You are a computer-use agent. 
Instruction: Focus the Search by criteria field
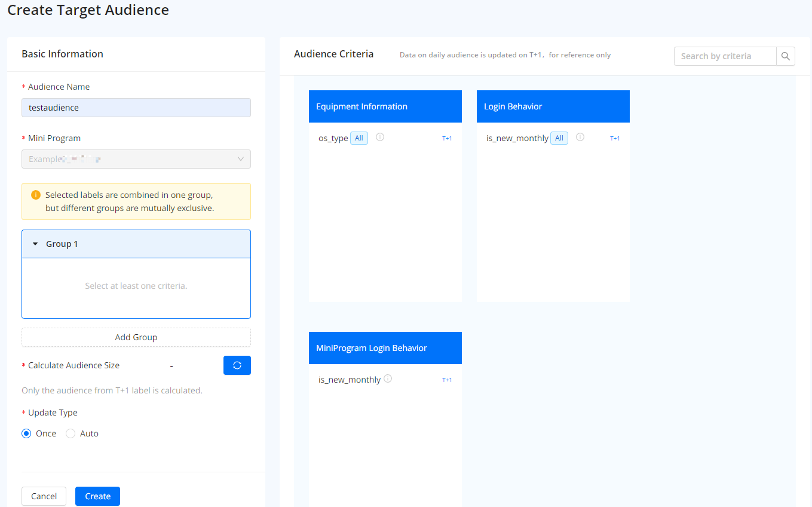725,56
